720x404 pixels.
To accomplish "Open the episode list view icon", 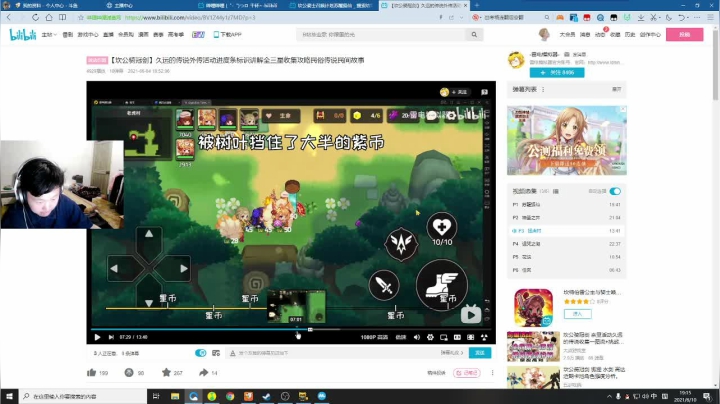I will tap(556, 191).
